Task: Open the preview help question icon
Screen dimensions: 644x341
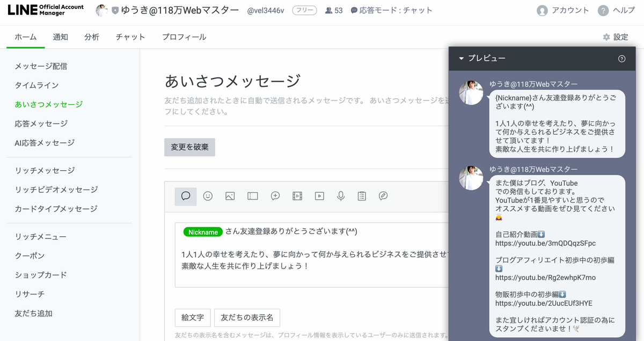Action: click(622, 59)
